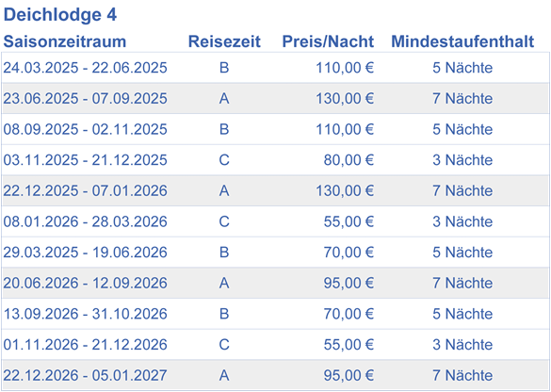This screenshot has width=551, height=392.
Task: Click the 110,00 € price in first row
Action: coord(345,68)
